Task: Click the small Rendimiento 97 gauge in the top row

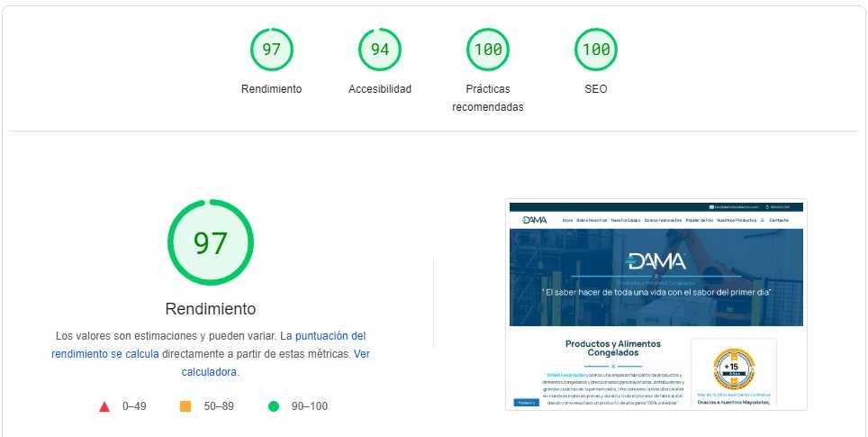Action: coord(271,50)
